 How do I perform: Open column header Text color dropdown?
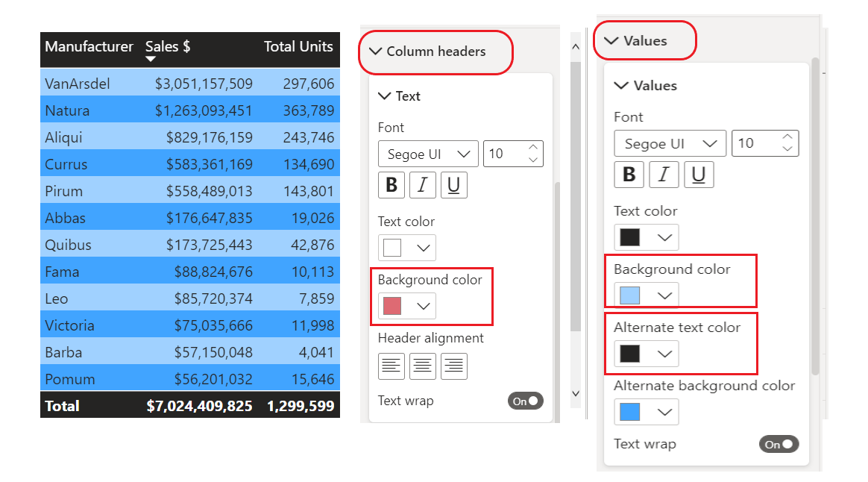pos(424,248)
